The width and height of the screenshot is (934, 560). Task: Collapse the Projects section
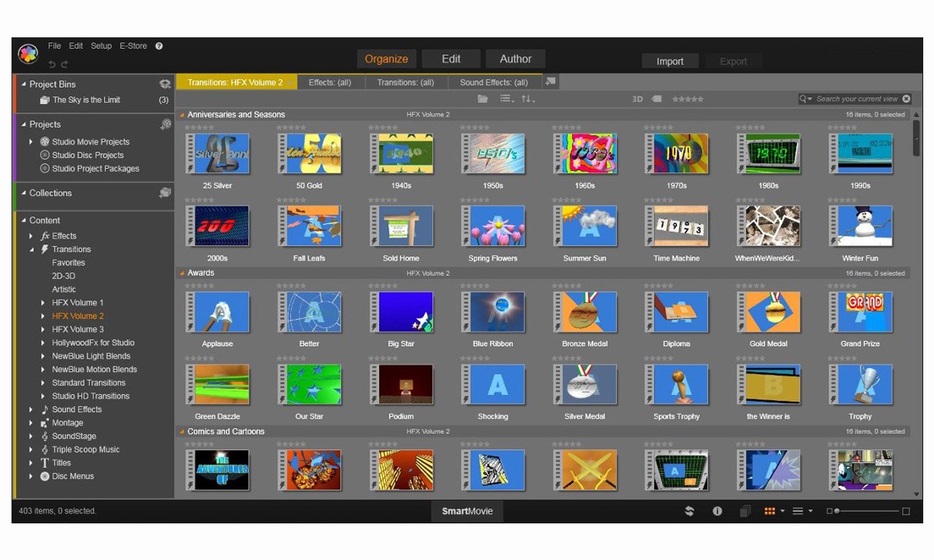coord(23,125)
